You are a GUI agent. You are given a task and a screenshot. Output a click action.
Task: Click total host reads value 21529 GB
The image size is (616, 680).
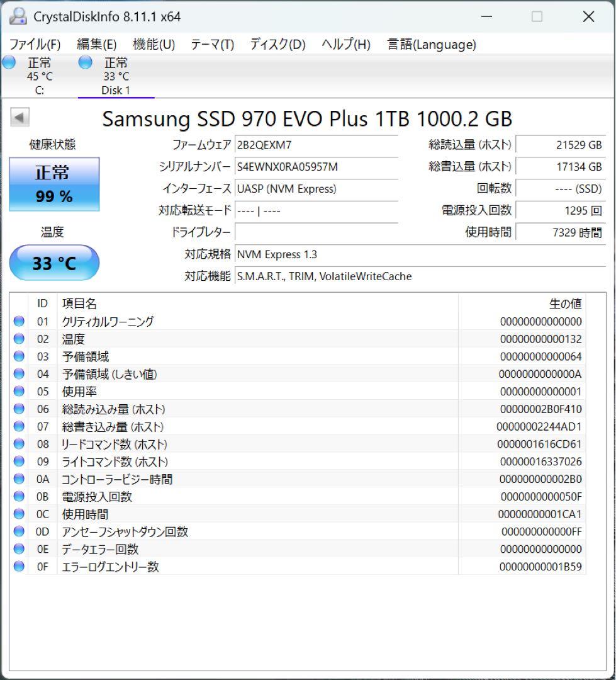click(x=561, y=145)
